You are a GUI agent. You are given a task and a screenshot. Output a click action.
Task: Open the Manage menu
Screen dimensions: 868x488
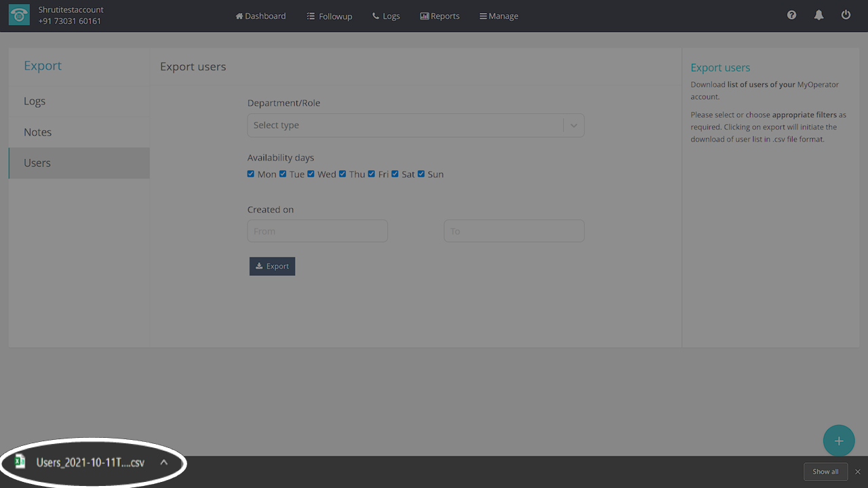[x=498, y=16]
